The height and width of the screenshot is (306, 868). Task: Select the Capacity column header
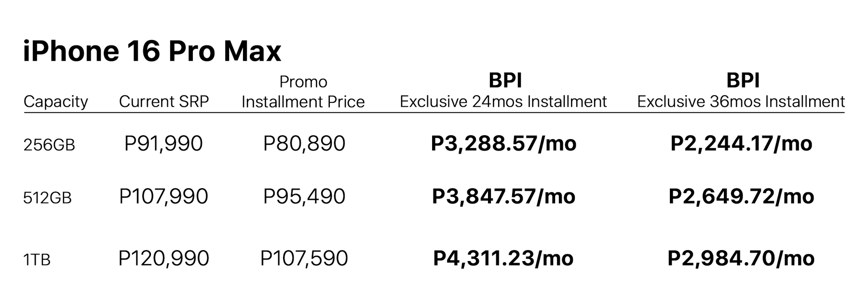coord(56,102)
